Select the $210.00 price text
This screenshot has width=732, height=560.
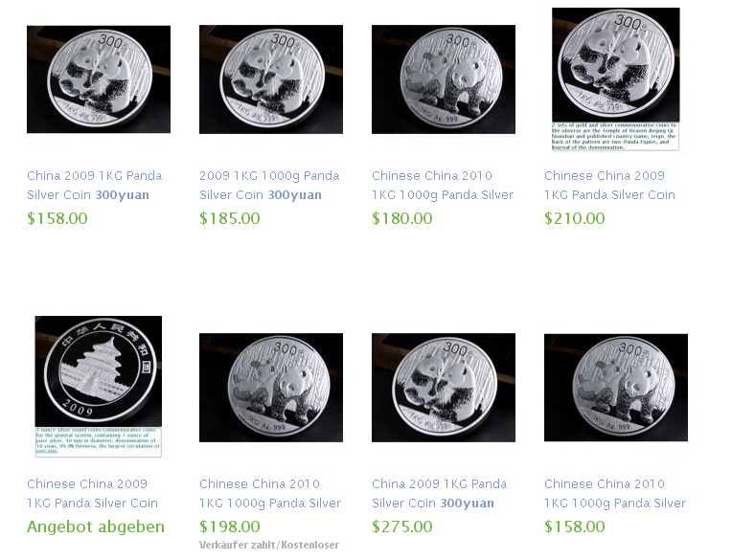pyautogui.click(x=575, y=218)
